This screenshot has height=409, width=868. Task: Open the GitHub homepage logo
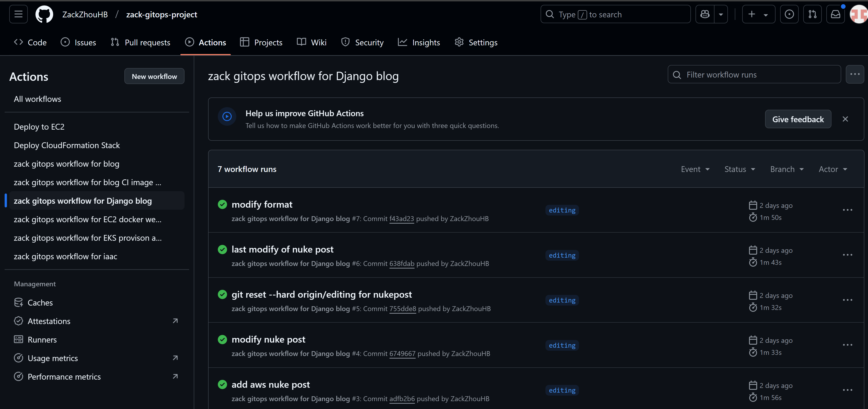click(x=44, y=15)
